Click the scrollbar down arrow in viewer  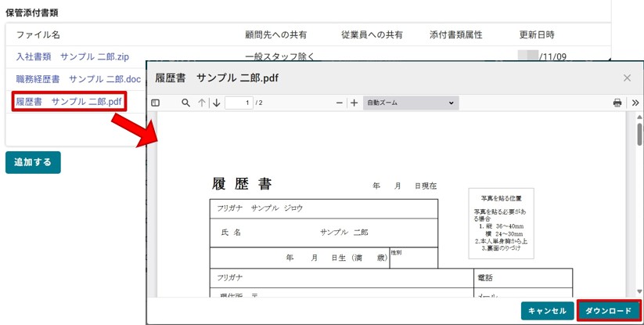pos(639,291)
